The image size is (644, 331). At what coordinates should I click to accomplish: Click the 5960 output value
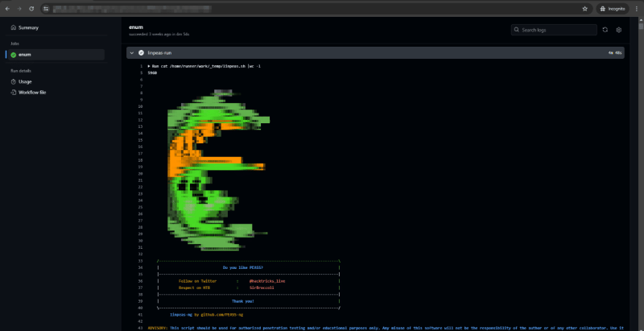pyautogui.click(x=152, y=73)
